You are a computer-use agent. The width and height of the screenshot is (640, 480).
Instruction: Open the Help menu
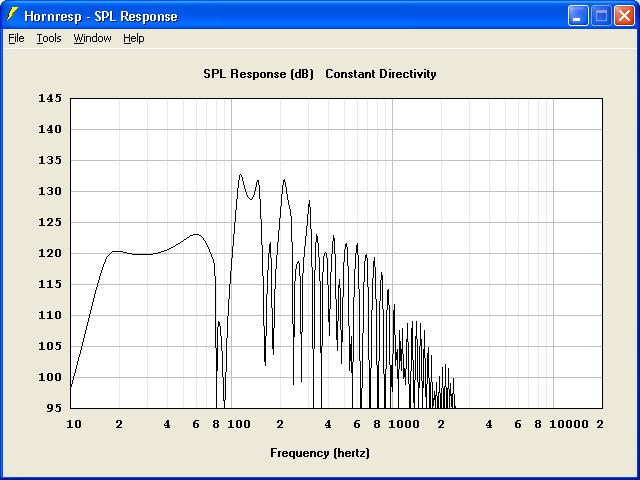click(134, 38)
